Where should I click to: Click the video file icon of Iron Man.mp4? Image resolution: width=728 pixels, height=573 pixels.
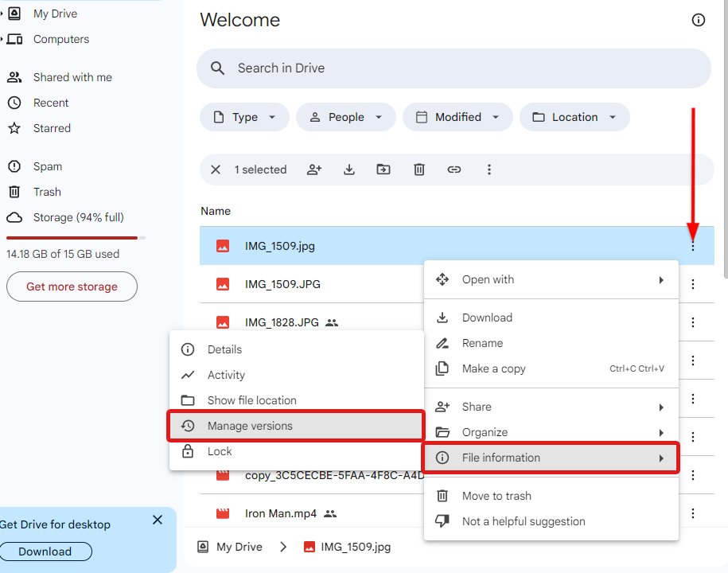click(x=223, y=513)
